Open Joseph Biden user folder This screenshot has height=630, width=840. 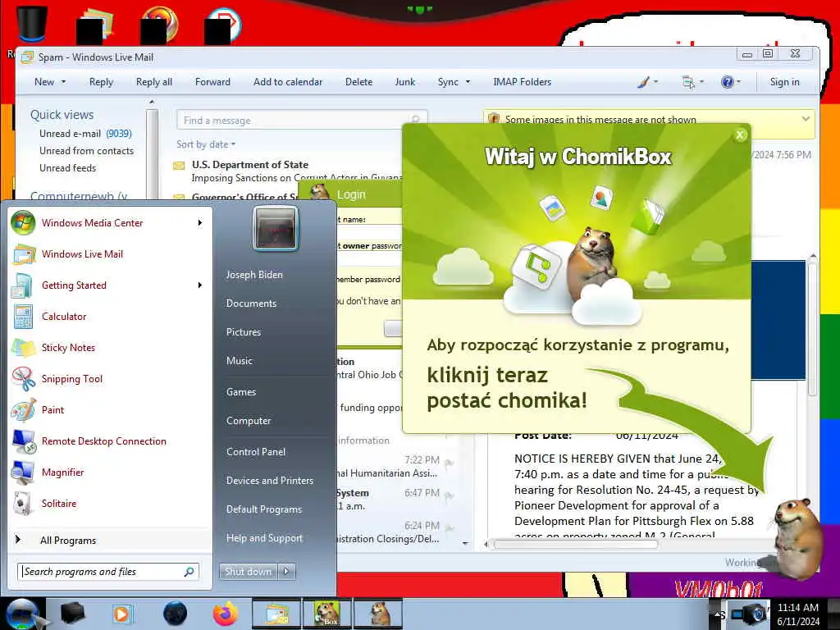[254, 274]
